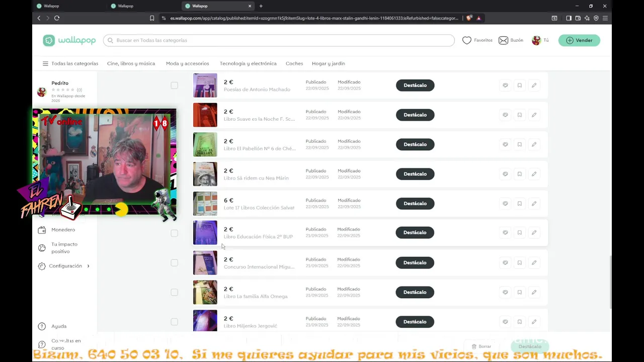
Task: Switch to the first Wallapop browser tab
Action: pyautogui.click(x=68, y=6)
